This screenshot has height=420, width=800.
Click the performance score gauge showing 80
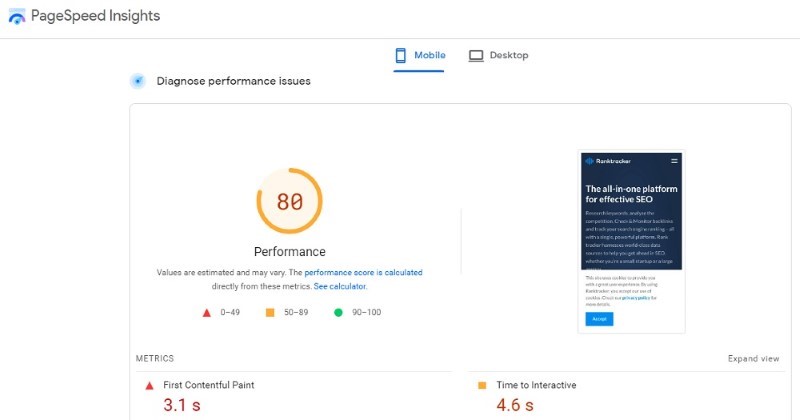point(289,201)
